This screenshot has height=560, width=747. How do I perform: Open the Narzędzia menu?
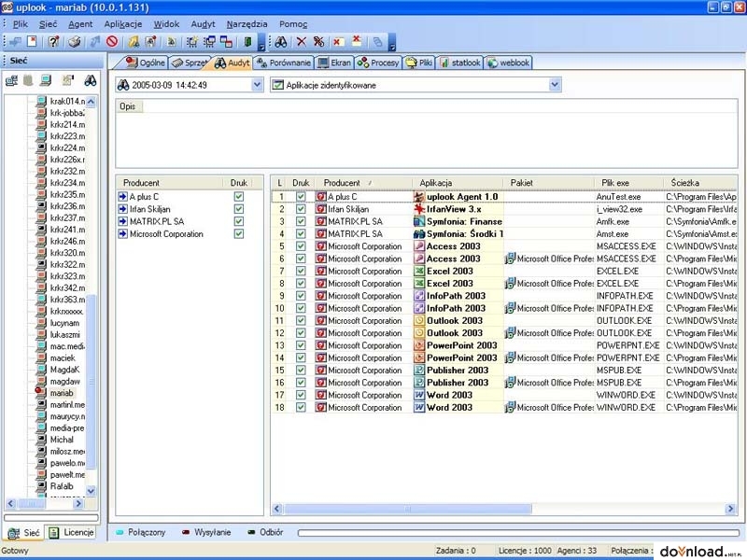click(247, 24)
